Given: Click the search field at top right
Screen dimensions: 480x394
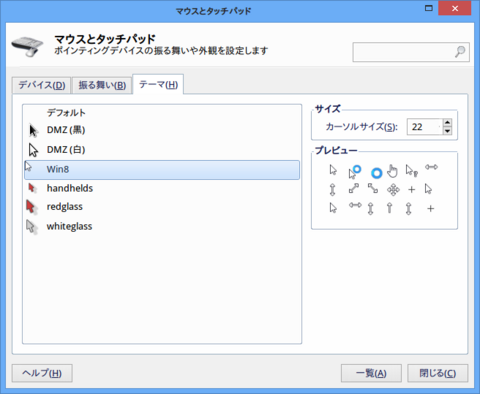Looking at the screenshot, I should [x=411, y=52].
